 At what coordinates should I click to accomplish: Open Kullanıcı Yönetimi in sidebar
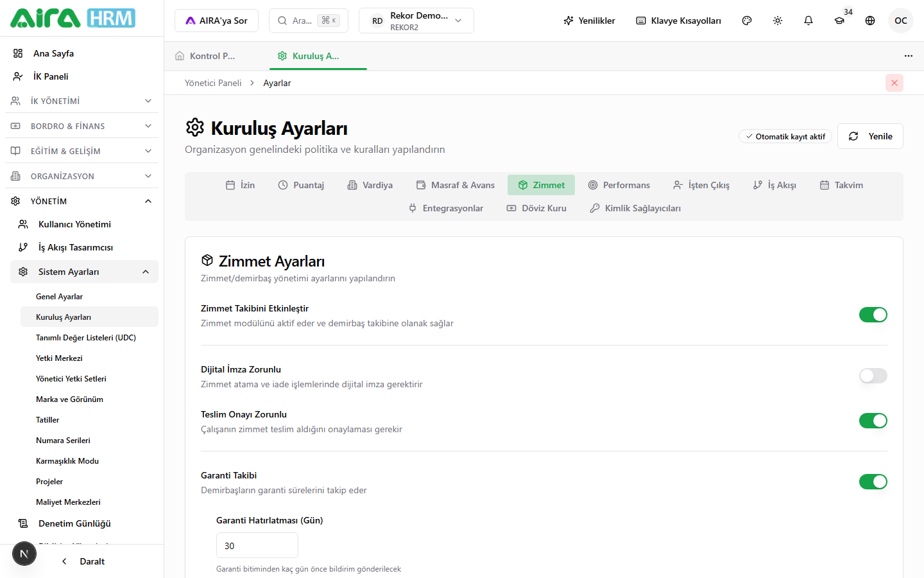(x=84, y=224)
